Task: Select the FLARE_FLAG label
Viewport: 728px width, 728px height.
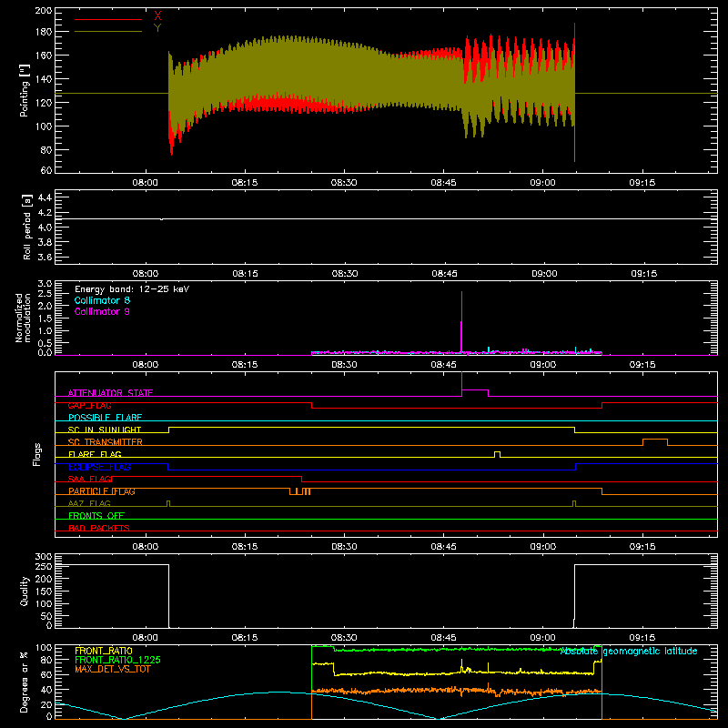Action: tap(95, 454)
